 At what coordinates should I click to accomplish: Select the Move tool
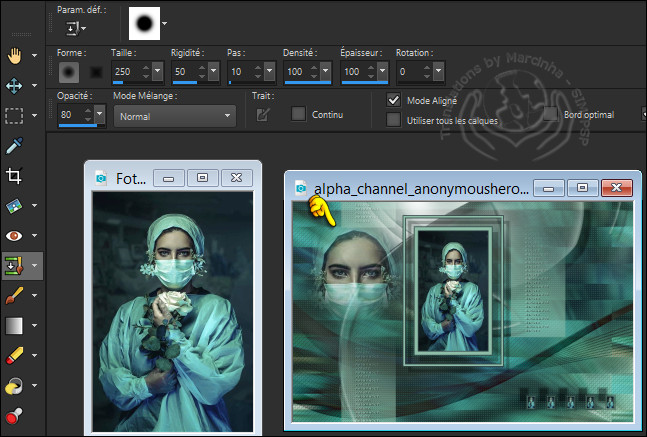pyautogui.click(x=14, y=86)
